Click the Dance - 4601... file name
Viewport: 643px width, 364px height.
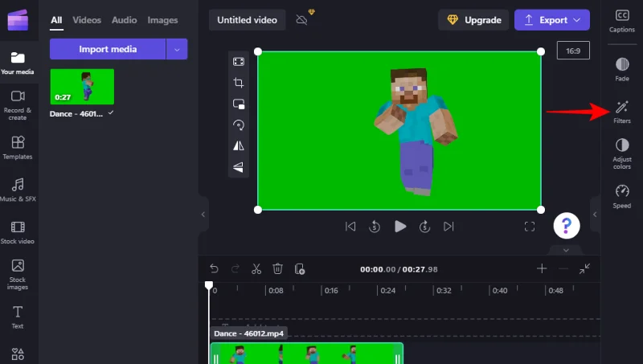76,114
